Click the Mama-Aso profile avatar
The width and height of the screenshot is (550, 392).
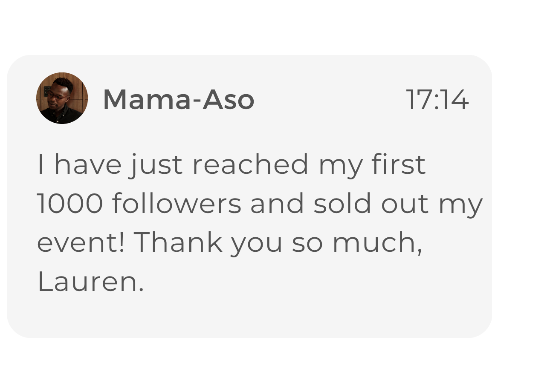coord(62,98)
